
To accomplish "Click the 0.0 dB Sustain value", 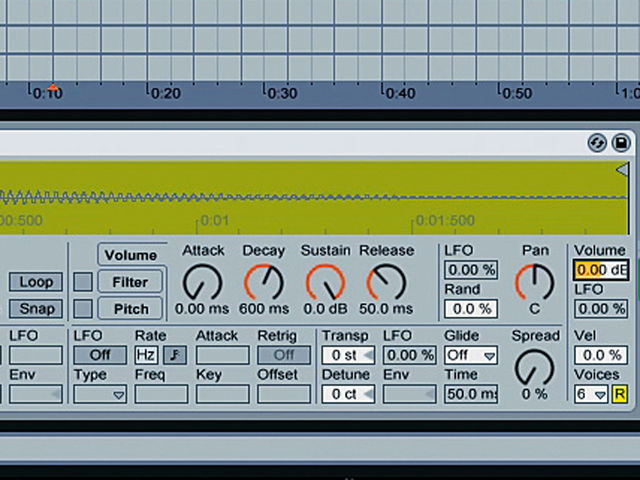I will pyautogui.click(x=325, y=309).
